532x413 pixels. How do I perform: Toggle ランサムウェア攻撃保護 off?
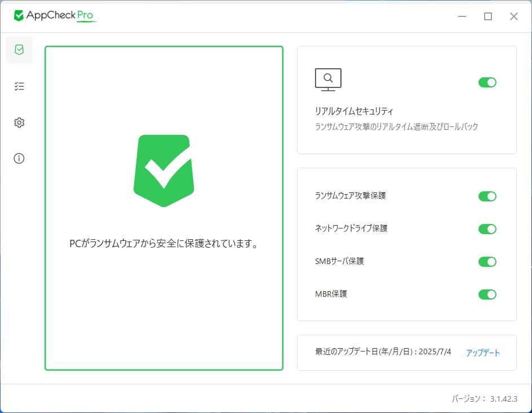[487, 196]
